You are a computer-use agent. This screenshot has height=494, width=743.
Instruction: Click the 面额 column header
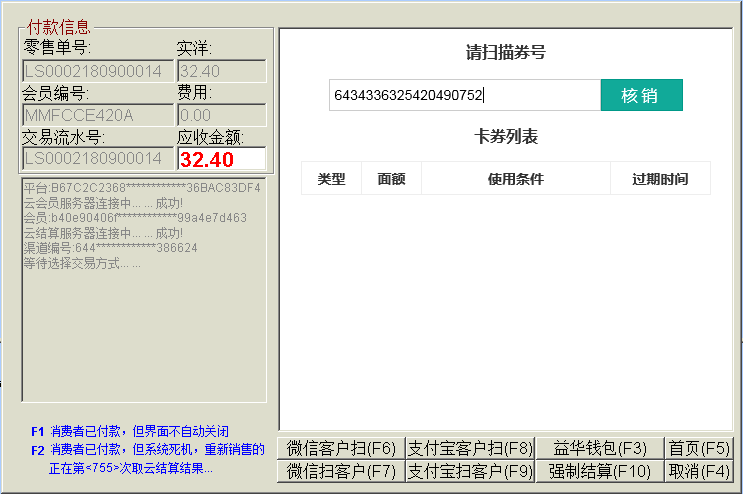[391, 179]
